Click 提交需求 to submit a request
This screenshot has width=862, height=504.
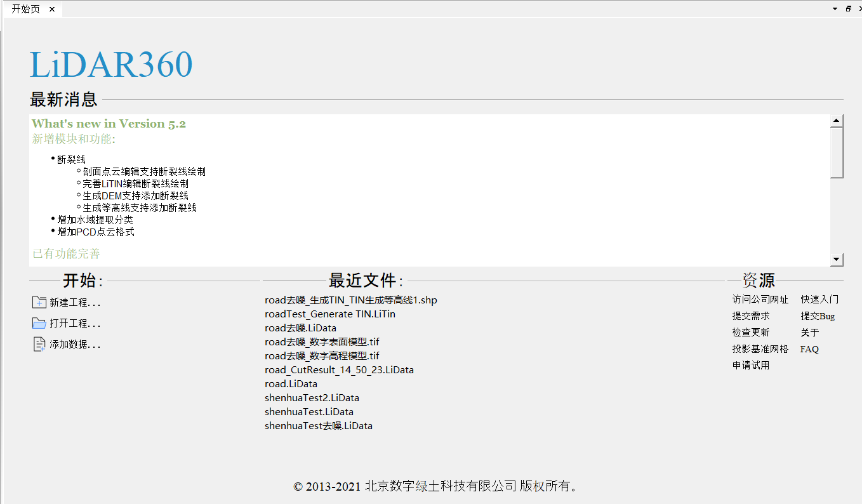tap(751, 316)
